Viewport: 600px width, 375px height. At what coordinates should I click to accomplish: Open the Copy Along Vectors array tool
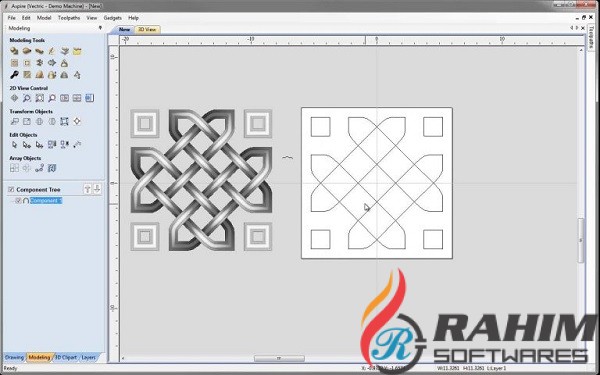tap(39, 168)
